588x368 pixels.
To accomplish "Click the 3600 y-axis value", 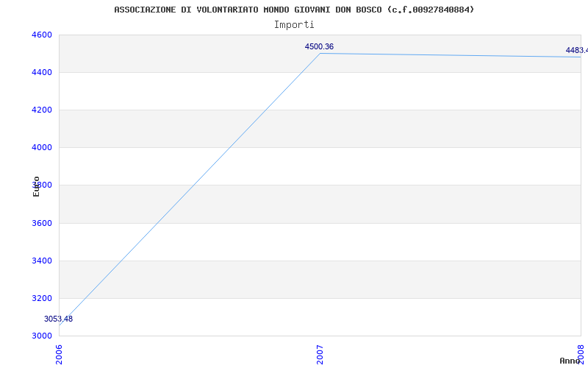I will pos(40,223).
